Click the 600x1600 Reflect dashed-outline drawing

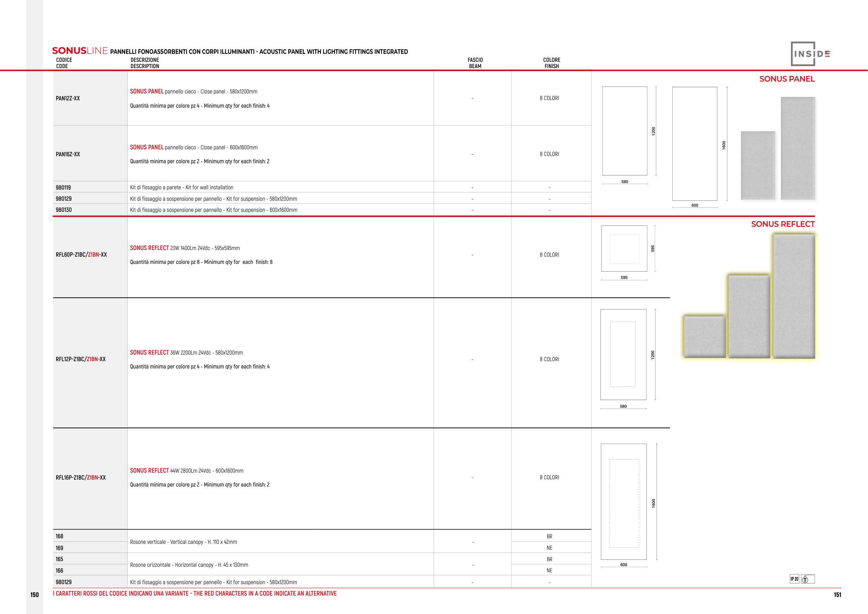pyautogui.click(x=624, y=502)
